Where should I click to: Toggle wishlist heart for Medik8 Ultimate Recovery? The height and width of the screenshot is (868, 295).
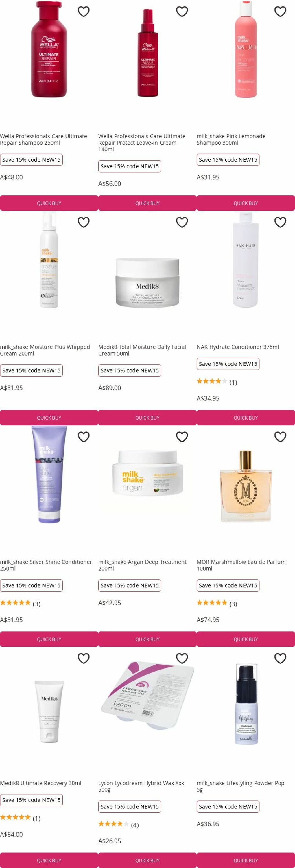point(84,658)
